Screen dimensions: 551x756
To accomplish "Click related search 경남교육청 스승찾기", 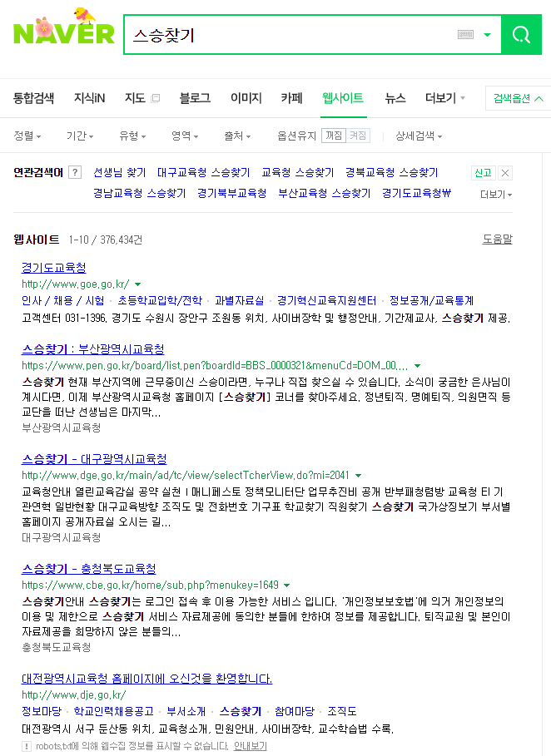I will point(140,193).
